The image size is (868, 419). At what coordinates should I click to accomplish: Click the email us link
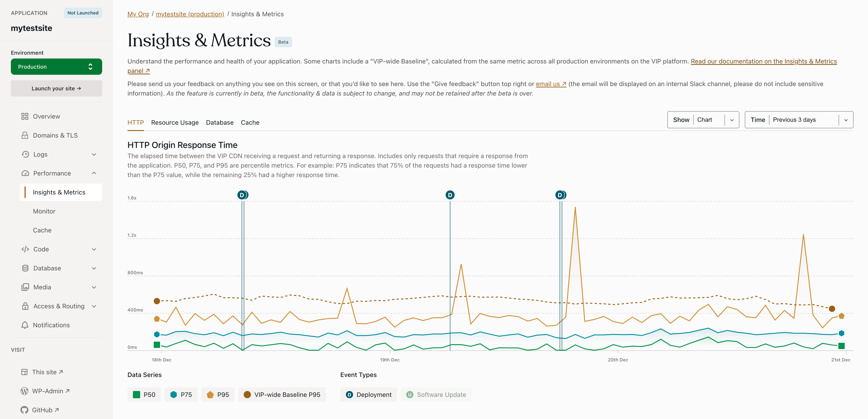coord(551,84)
